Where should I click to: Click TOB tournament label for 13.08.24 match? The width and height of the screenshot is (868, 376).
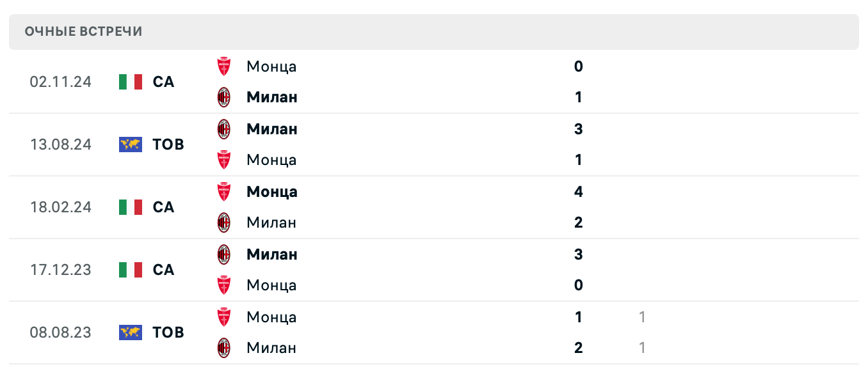pos(168,145)
